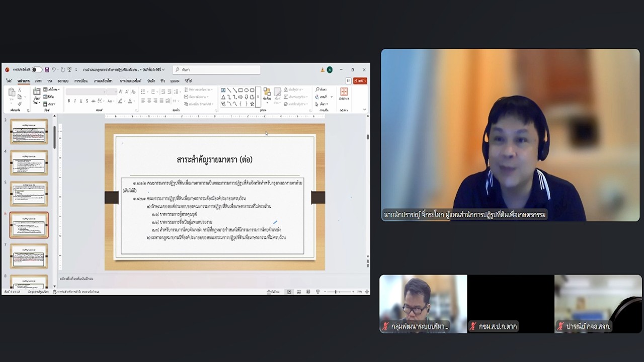Select the star shape in shapes gallery
The image size is (644, 362).
pyautogui.click(x=252, y=104)
